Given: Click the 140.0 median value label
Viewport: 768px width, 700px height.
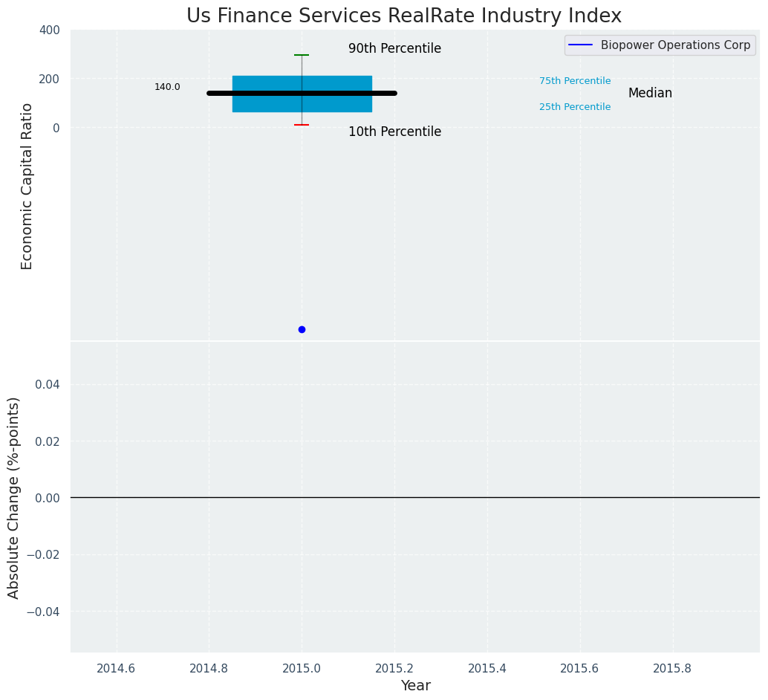Looking at the screenshot, I should tap(167, 87).
